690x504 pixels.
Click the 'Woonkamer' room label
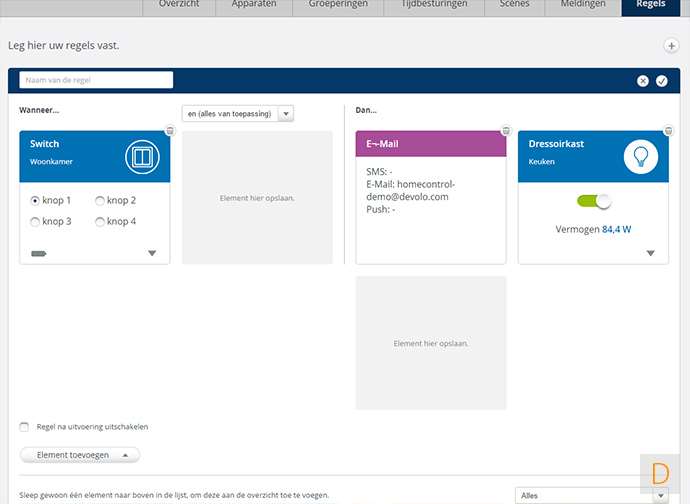51,162
